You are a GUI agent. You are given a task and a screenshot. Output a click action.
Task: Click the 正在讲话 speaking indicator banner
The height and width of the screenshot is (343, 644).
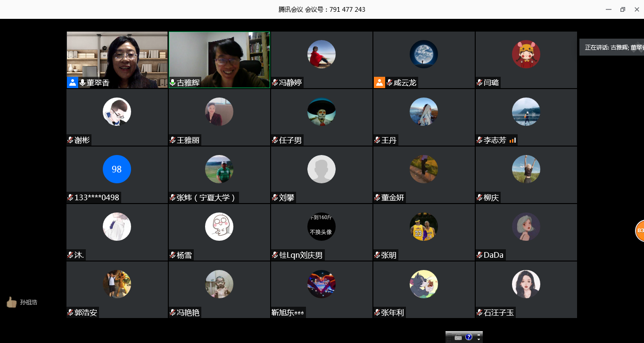(611, 48)
